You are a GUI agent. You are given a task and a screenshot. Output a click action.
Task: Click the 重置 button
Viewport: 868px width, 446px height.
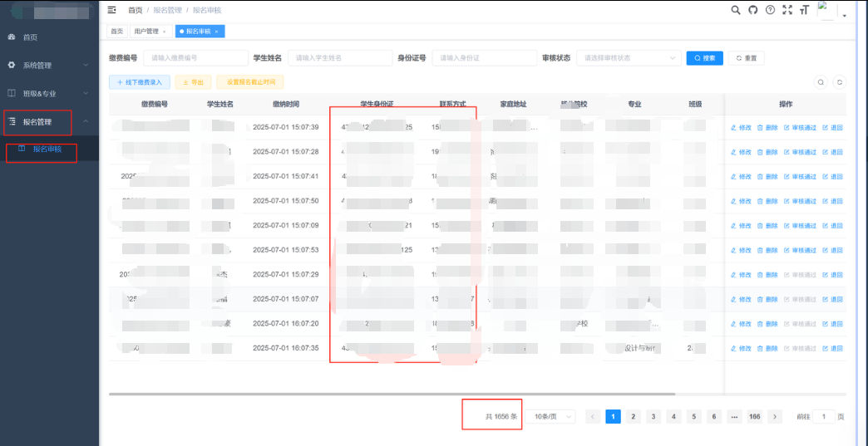[x=747, y=58]
